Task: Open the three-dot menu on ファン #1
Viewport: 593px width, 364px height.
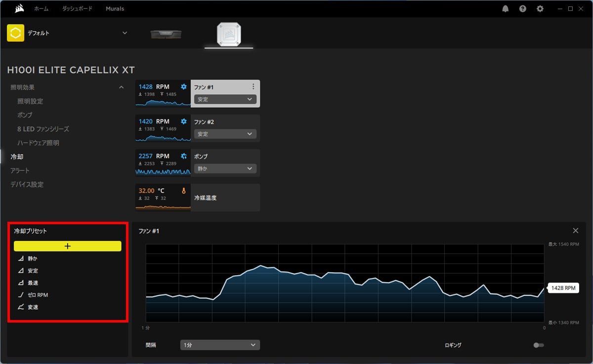Action: tap(254, 86)
